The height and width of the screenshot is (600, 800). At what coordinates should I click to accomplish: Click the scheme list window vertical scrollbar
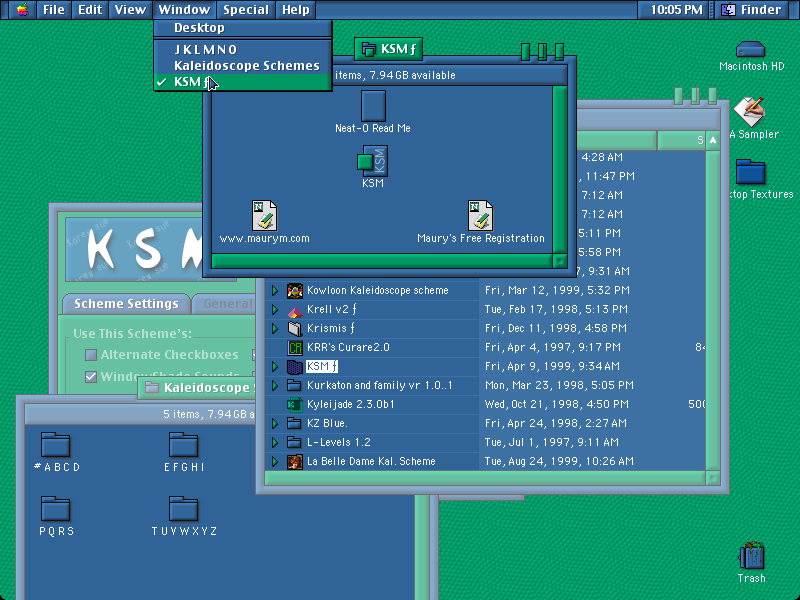[x=713, y=310]
